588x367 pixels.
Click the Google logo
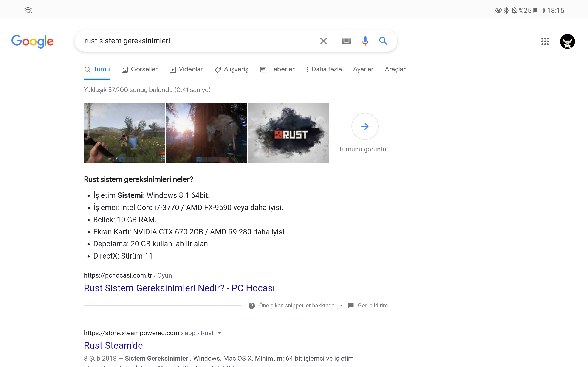pos(32,41)
